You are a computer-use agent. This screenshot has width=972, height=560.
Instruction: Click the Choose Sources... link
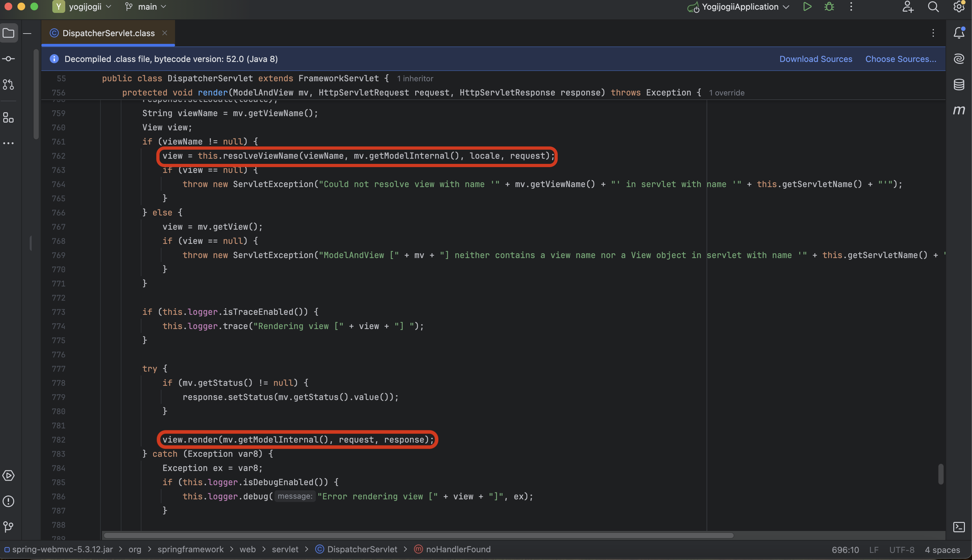pos(900,59)
